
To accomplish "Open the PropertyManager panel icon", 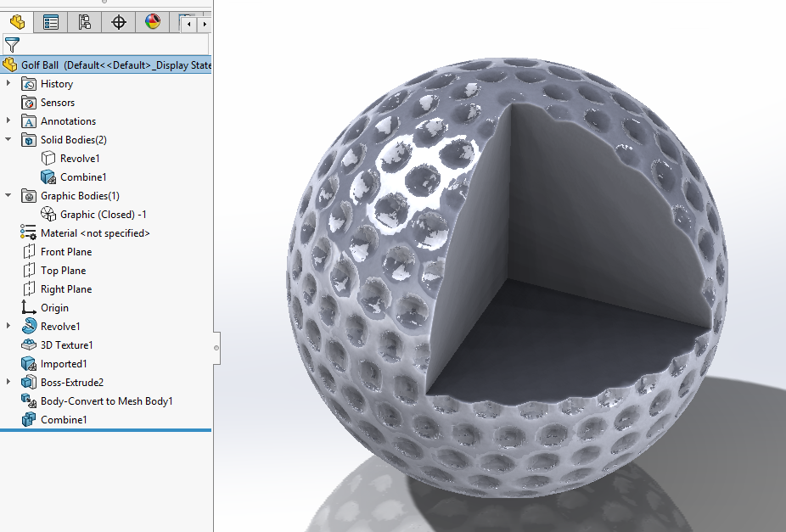I will (50, 22).
